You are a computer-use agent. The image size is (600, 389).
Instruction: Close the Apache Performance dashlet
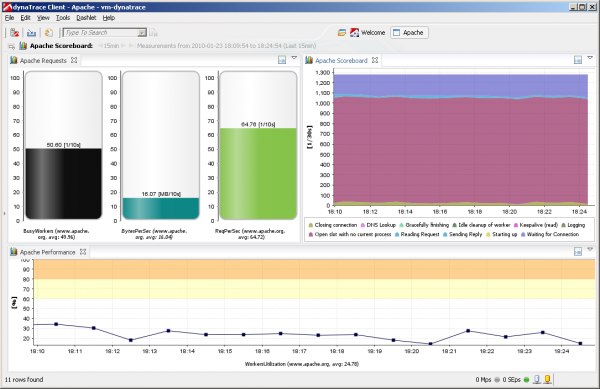pyautogui.click(x=83, y=252)
